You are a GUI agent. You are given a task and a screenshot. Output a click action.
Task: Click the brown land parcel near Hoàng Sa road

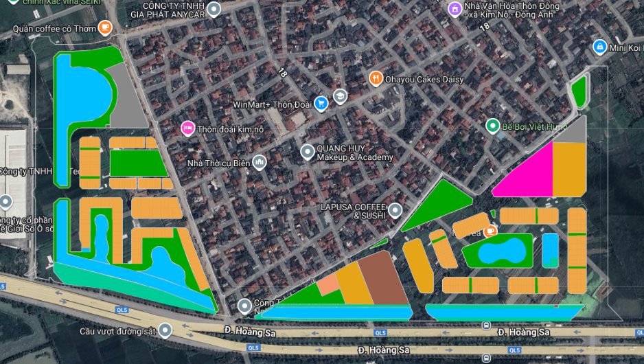(x=383, y=277)
